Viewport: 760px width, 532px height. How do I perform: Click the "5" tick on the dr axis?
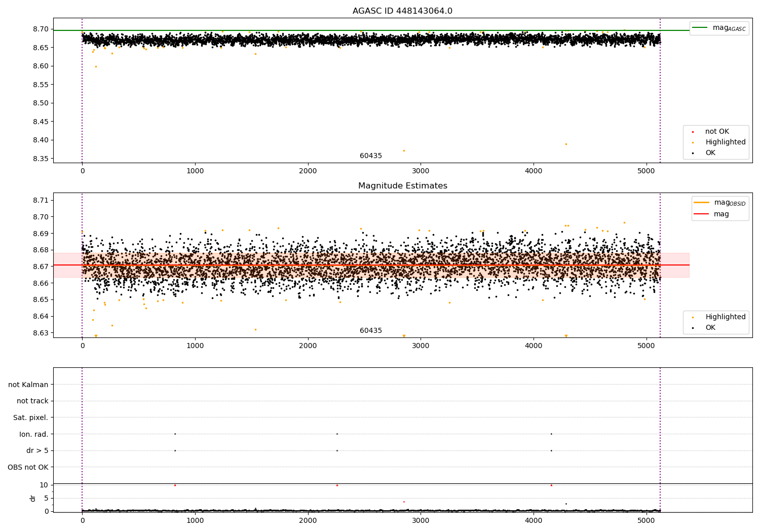47,498
